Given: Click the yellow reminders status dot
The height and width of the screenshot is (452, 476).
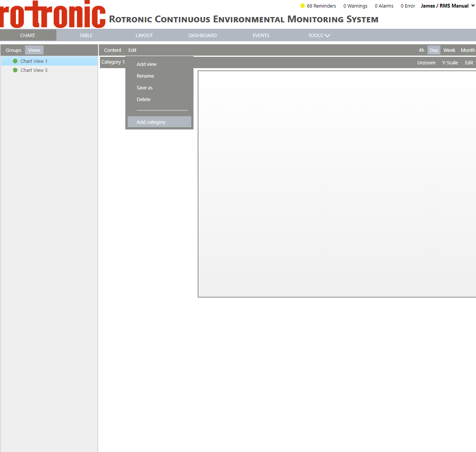Looking at the screenshot, I should coord(303,6).
